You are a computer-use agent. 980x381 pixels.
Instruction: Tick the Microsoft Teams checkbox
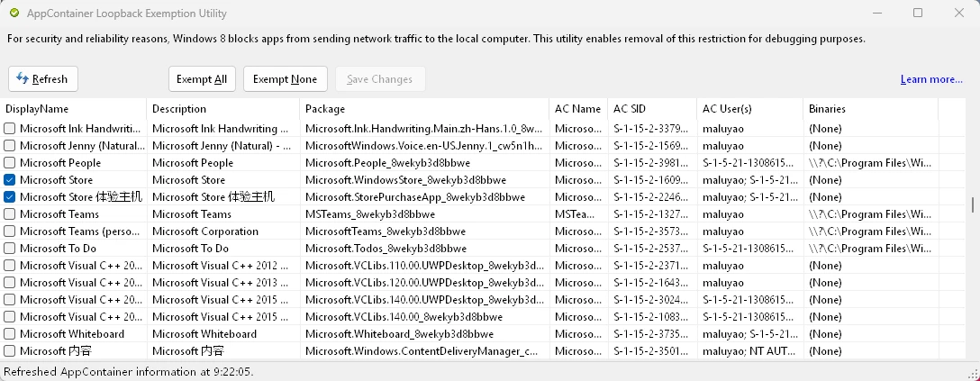coord(9,214)
